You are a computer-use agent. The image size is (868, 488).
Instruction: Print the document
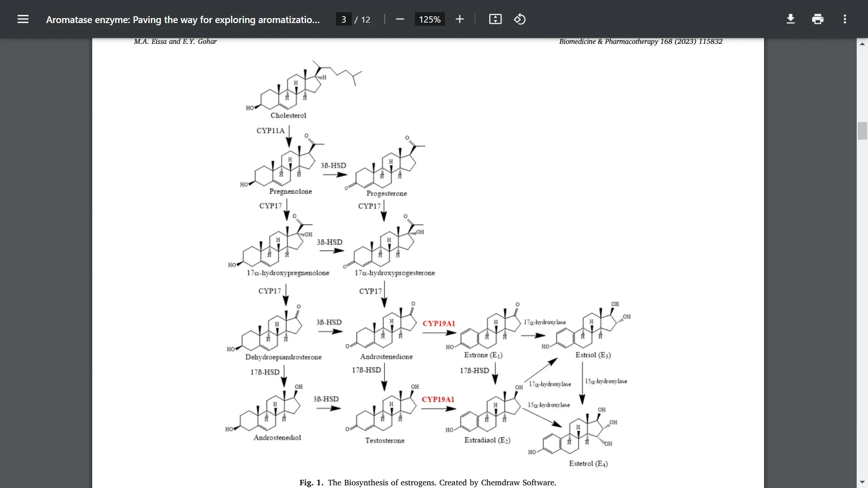point(818,19)
